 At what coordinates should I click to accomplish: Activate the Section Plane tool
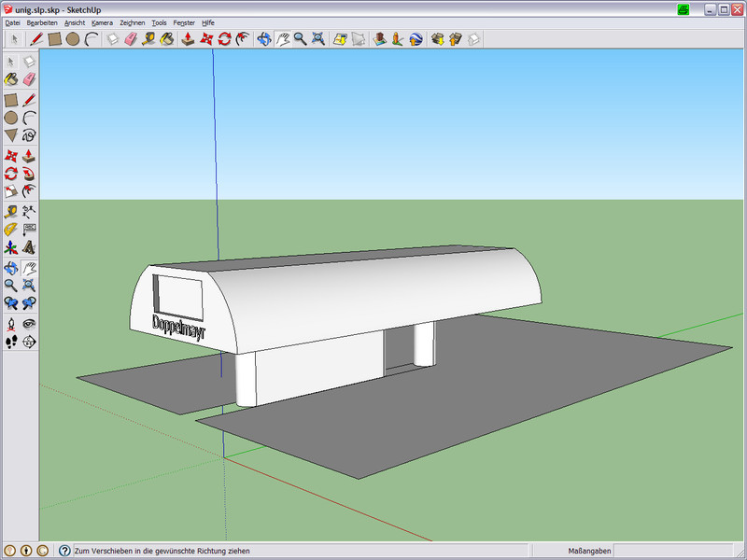coord(29,342)
